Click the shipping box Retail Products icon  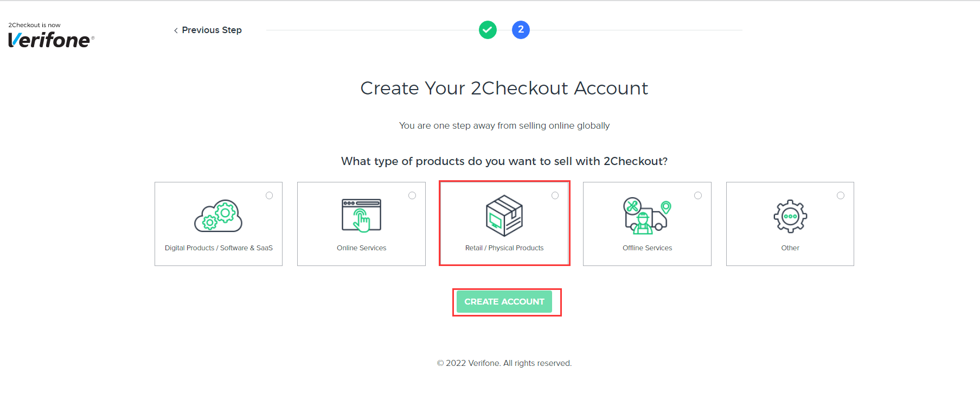coord(504,215)
